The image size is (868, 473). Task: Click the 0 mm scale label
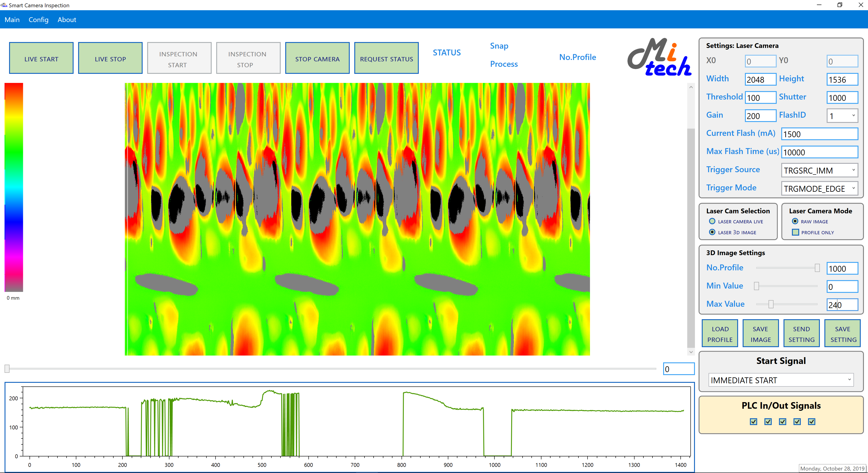(13, 298)
